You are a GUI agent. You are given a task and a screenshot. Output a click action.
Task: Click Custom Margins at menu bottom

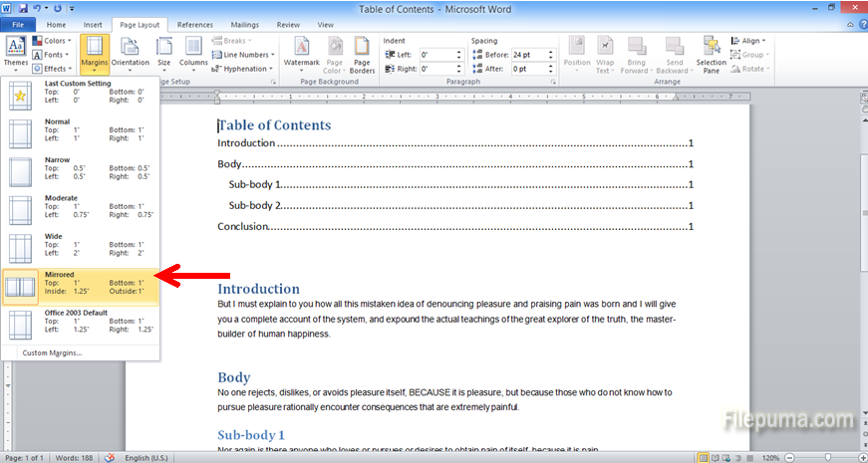point(52,352)
